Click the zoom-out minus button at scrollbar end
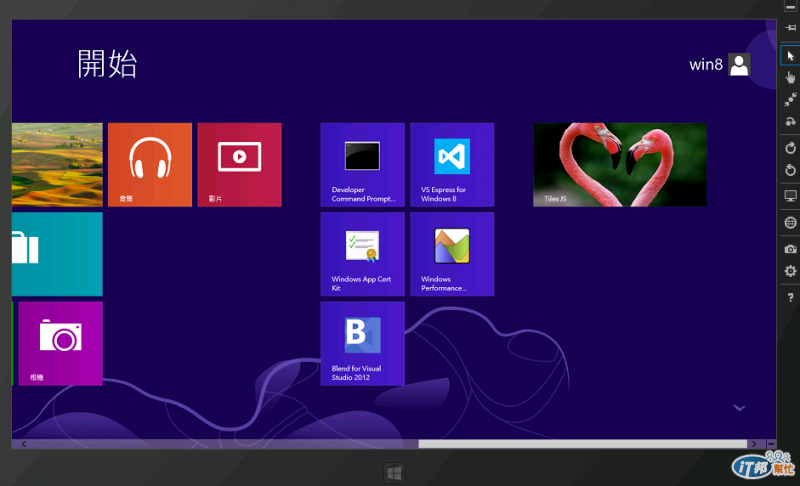The width and height of the screenshot is (800, 486). (x=771, y=444)
